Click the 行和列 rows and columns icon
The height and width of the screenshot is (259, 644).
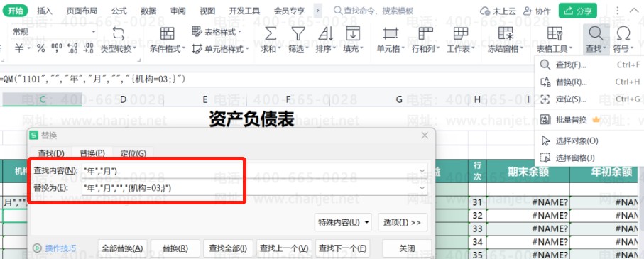tap(425, 33)
